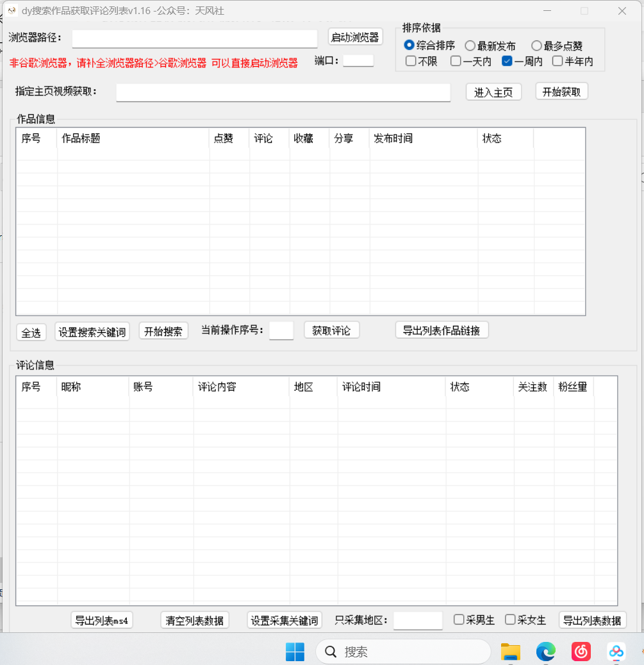Open File Explorer from the taskbar

[510, 652]
